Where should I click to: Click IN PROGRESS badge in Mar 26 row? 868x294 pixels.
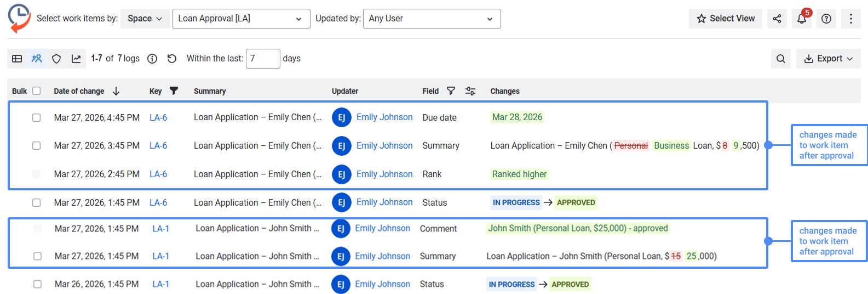tap(511, 284)
